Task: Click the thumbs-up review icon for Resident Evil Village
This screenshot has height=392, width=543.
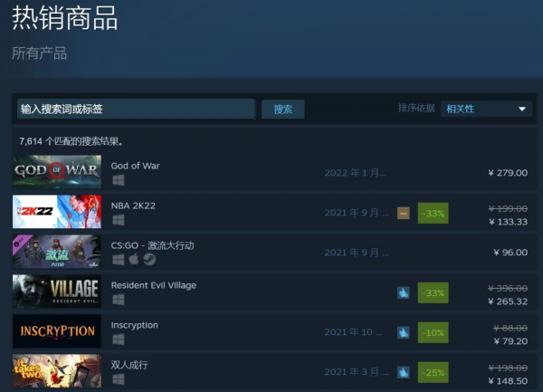Action: pos(404,292)
